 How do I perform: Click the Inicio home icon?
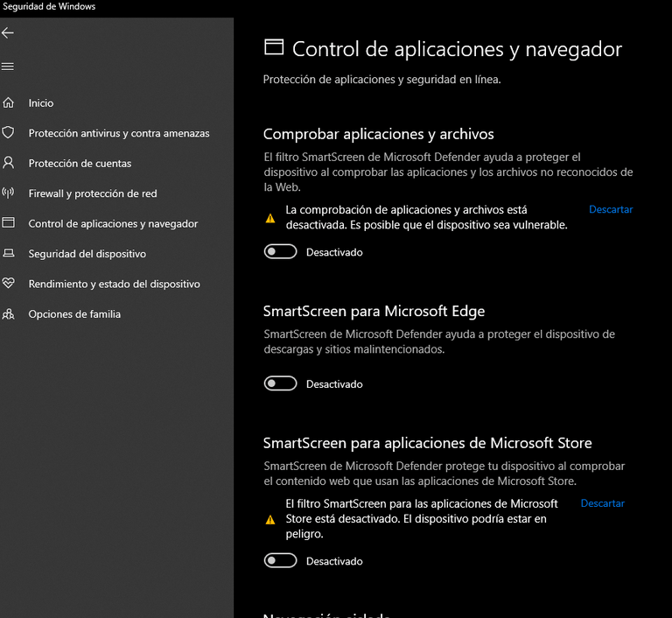tap(9, 103)
